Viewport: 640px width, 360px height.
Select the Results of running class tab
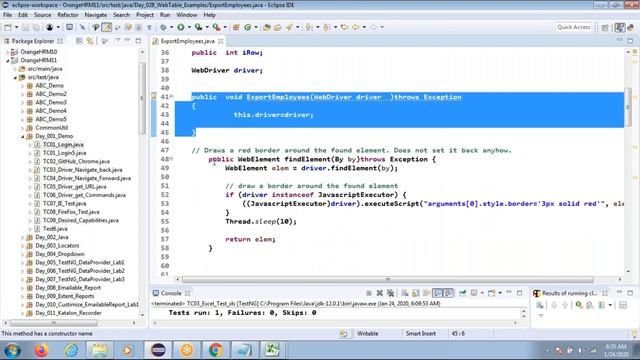coord(569,293)
